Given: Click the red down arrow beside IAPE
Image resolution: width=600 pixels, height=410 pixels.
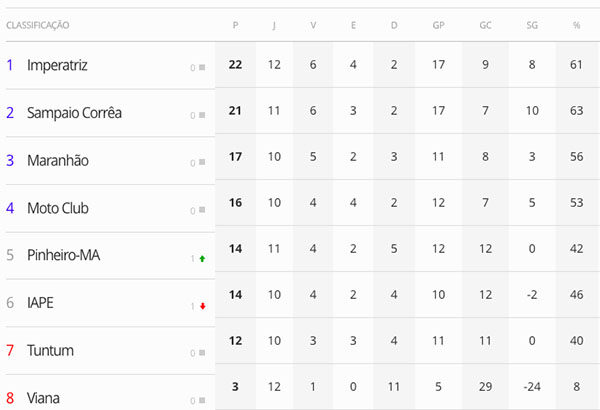Looking at the screenshot, I should (203, 306).
